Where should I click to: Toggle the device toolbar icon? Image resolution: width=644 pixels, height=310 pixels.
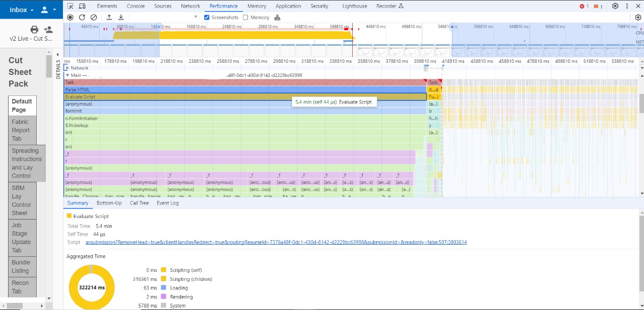[x=82, y=6]
